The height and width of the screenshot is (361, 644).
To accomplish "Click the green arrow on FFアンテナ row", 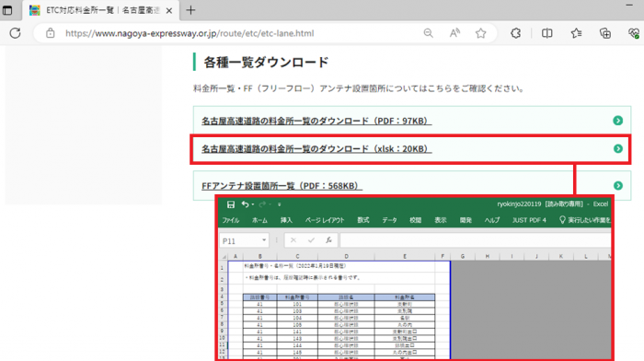I will click(617, 185).
